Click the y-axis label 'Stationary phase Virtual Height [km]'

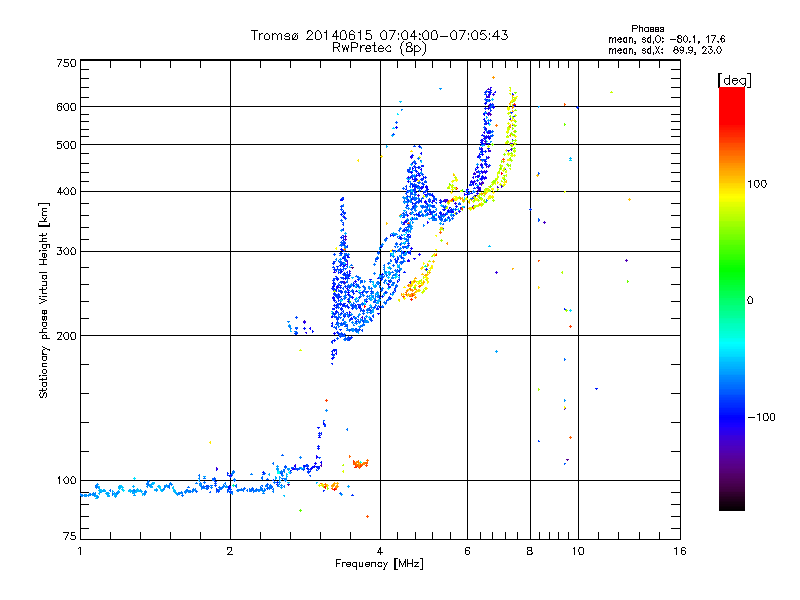(43, 300)
